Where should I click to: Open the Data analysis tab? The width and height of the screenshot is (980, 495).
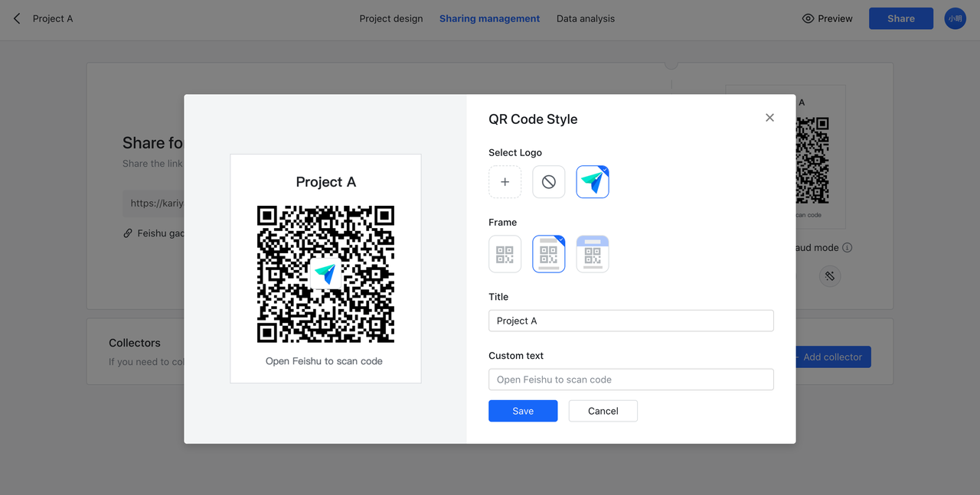586,18
